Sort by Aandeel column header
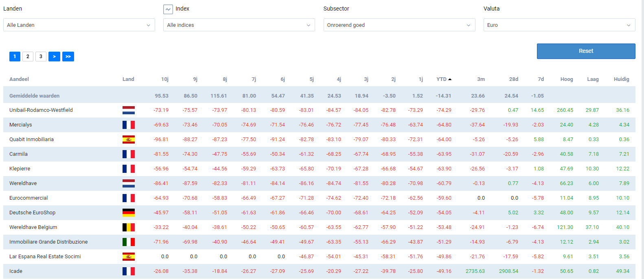 (19, 79)
